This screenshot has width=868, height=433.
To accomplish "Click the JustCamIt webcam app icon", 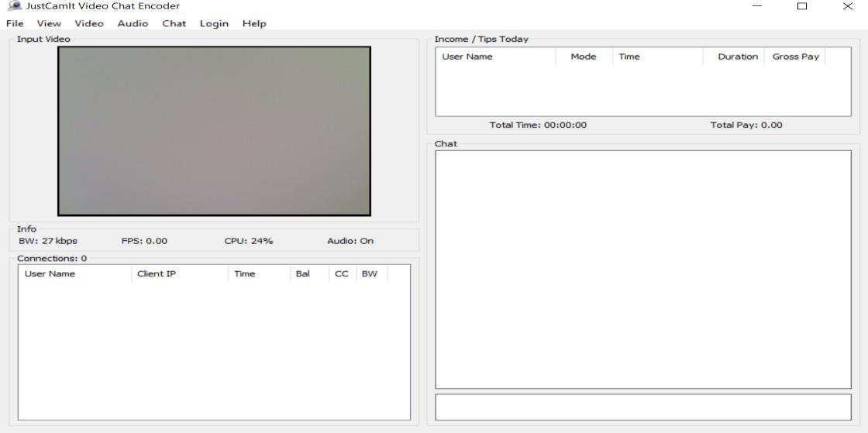I will tap(14, 6).
